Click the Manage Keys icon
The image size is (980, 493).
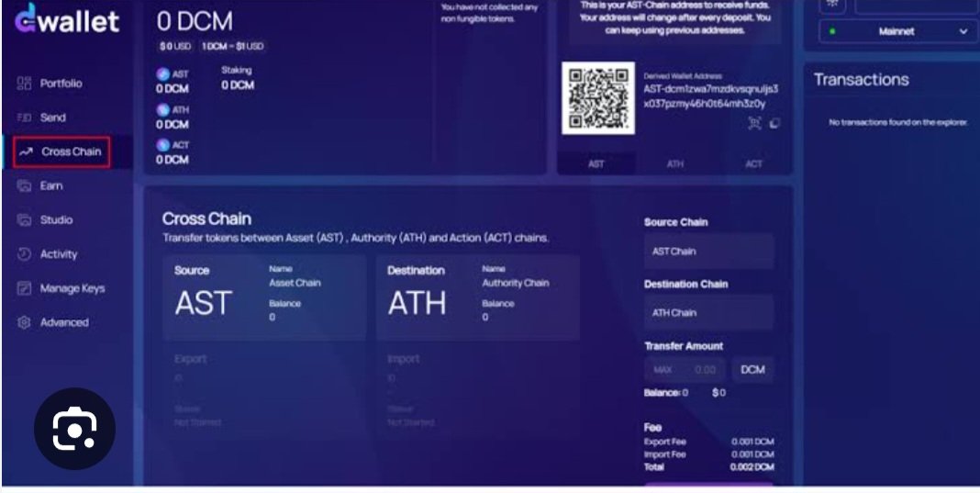point(24,288)
